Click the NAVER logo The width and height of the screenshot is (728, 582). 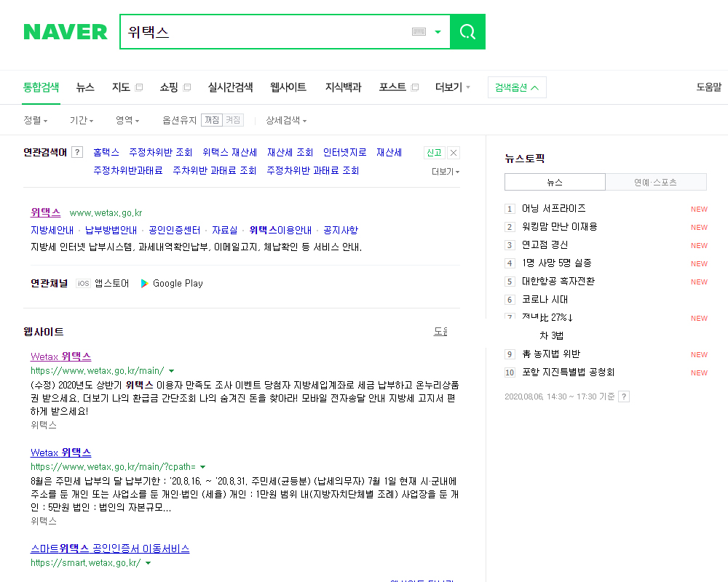tap(65, 32)
